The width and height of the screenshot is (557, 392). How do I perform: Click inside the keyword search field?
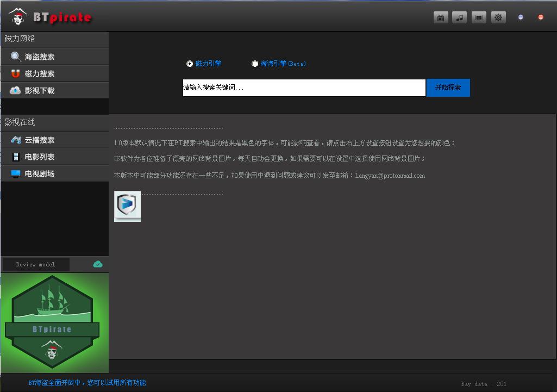(x=304, y=88)
